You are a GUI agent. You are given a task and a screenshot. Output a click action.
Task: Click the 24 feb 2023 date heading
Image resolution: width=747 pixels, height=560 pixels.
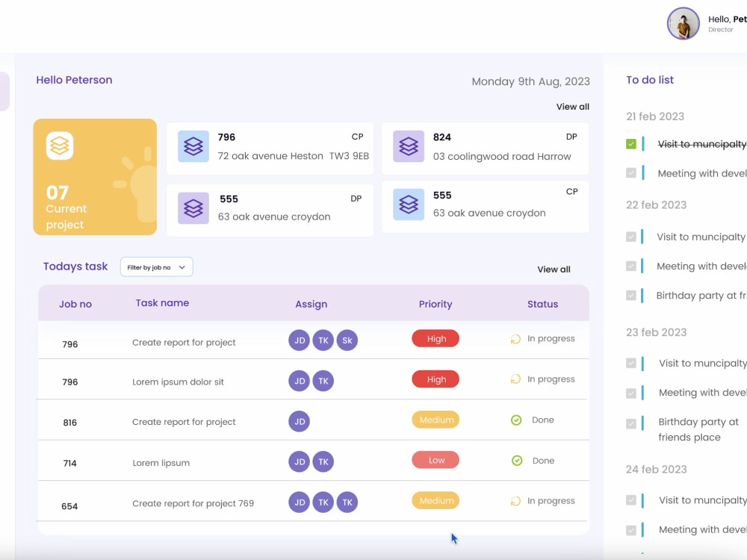[x=656, y=469]
